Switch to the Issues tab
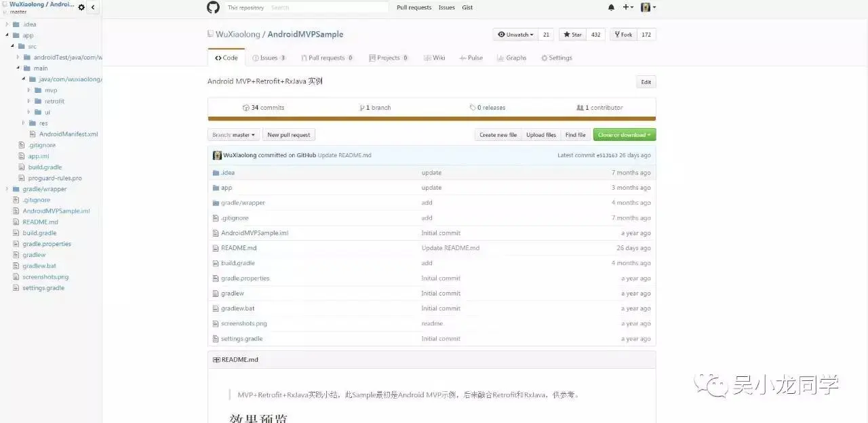 point(269,58)
